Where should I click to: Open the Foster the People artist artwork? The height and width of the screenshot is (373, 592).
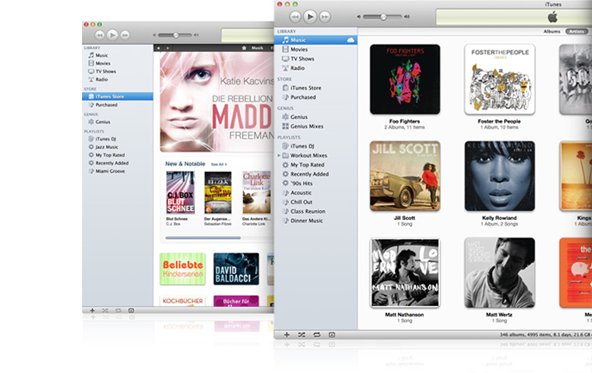[500, 79]
